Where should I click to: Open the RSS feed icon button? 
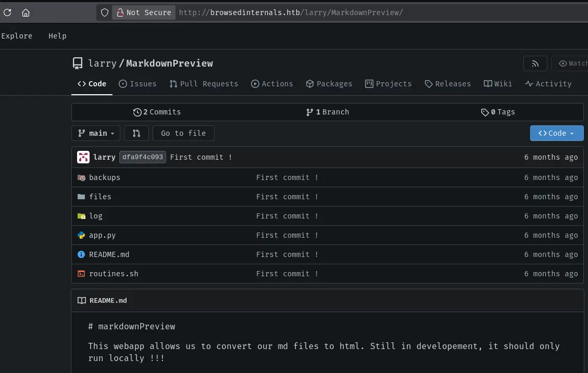point(535,63)
